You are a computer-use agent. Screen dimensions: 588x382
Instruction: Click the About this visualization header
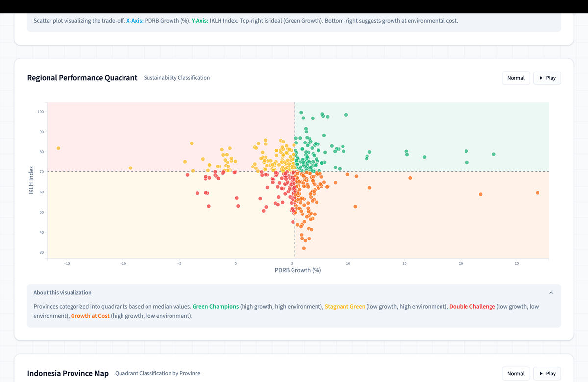(x=63, y=293)
